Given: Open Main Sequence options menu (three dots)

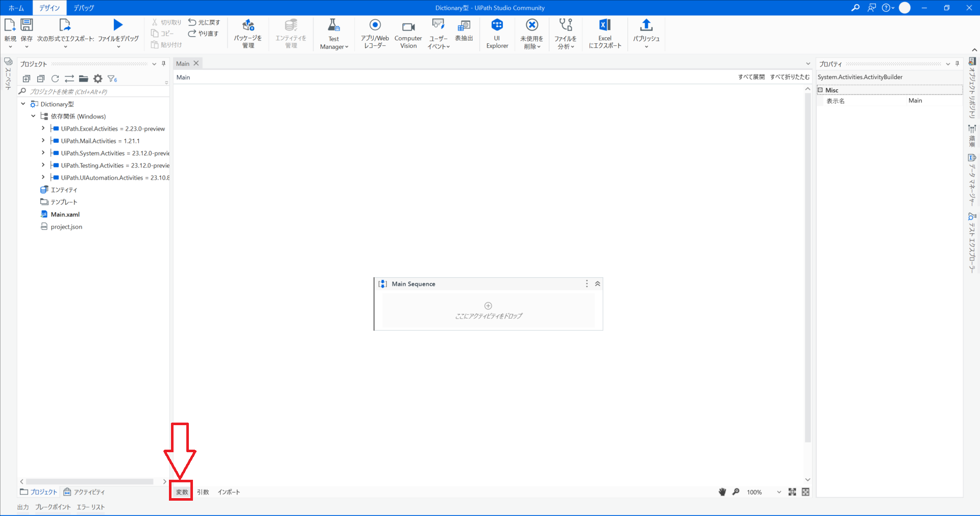Looking at the screenshot, I should point(587,284).
